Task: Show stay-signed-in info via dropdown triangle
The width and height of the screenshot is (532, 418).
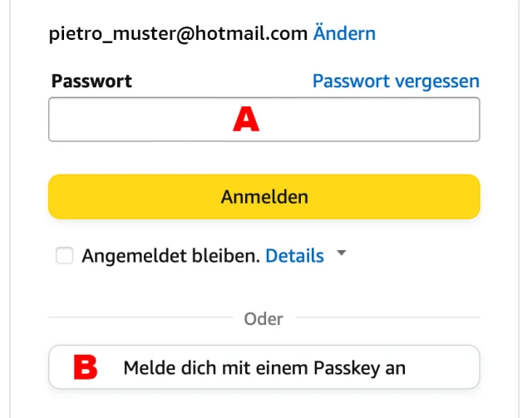Action: [x=340, y=255]
